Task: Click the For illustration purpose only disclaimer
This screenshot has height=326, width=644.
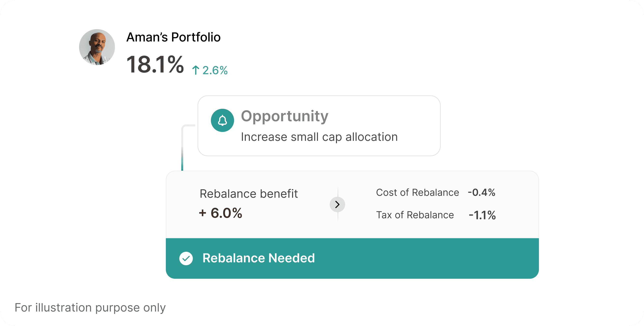Action: coord(90,307)
